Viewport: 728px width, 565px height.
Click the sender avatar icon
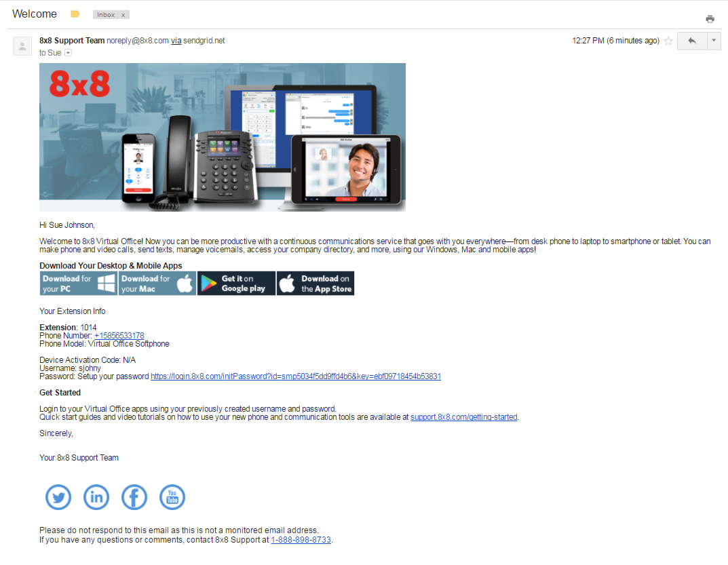pos(22,46)
